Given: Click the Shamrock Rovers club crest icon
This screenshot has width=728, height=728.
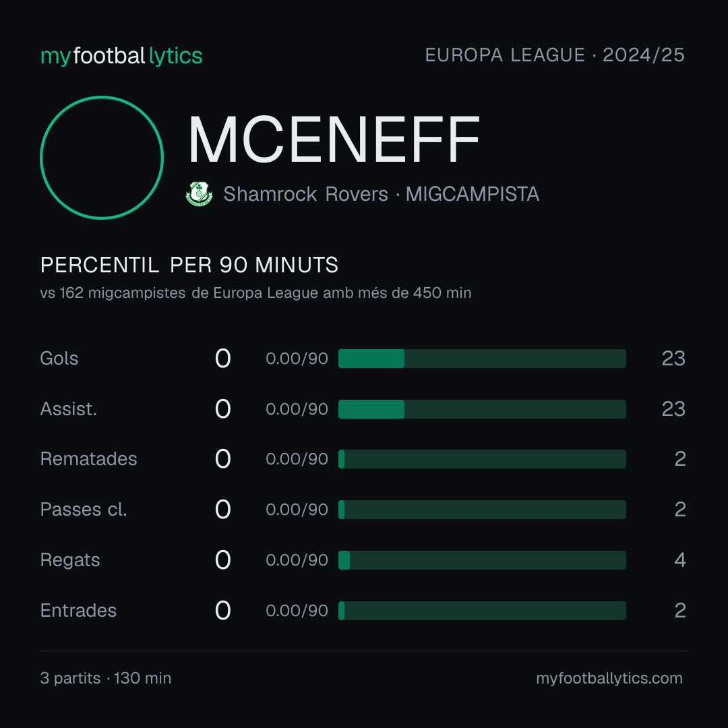Looking at the screenshot, I should coord(199,193).
